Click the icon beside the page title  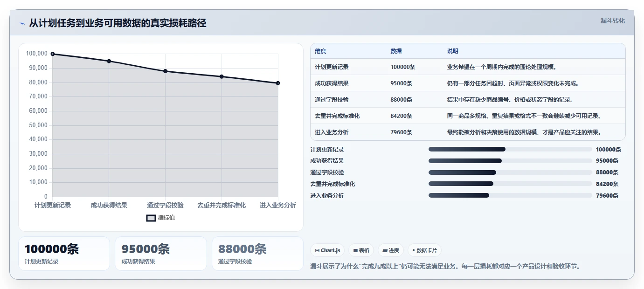pyautogui.click(x=22, y=23)
